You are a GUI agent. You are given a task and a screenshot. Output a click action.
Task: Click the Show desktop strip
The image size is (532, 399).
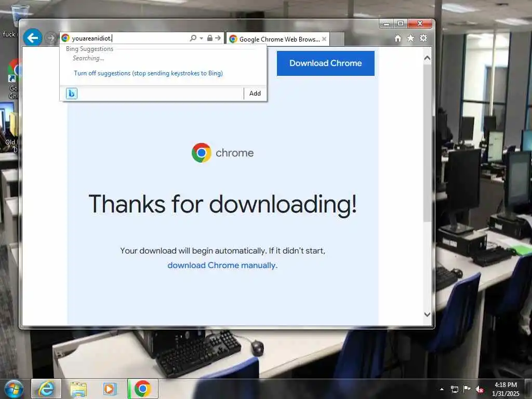coord(528,389)
